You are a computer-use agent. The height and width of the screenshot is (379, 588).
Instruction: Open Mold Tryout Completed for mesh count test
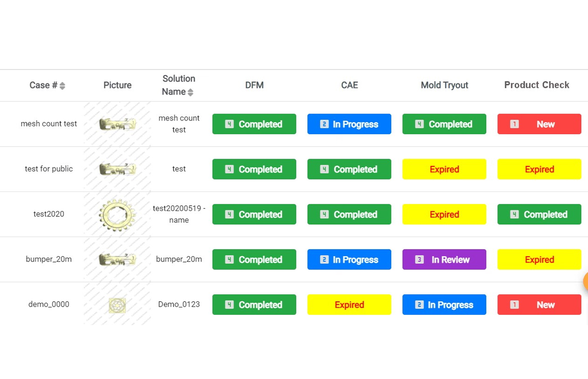[x=444, y=124]
